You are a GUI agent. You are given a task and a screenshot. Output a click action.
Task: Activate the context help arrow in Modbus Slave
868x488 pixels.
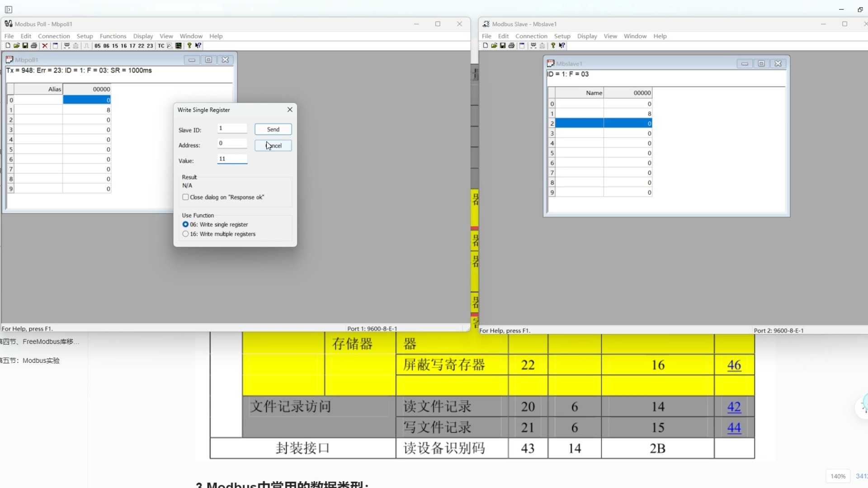(561, 46)
